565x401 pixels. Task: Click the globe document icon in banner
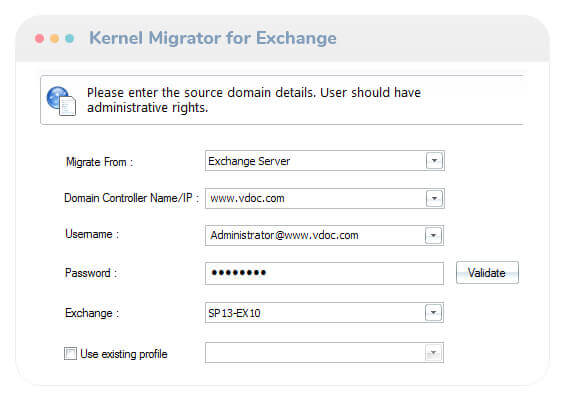coord(61,101)
